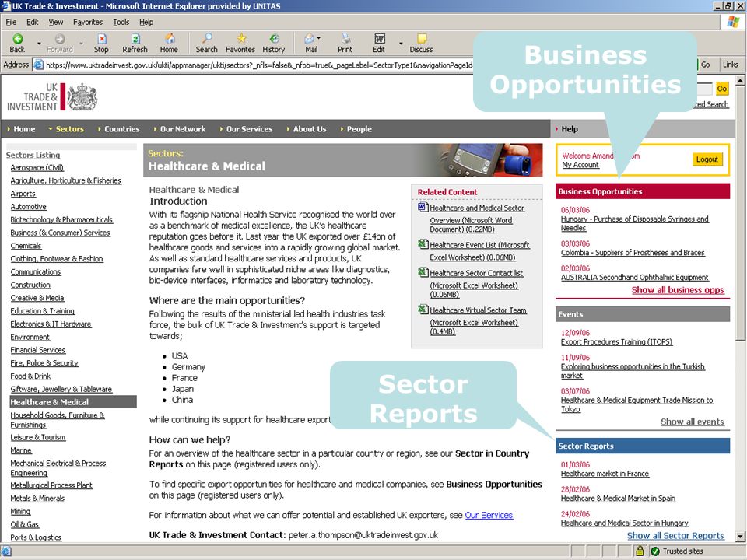Click the Excel icon beside Healthcare Virtual Sector Team

click(423, 309)
